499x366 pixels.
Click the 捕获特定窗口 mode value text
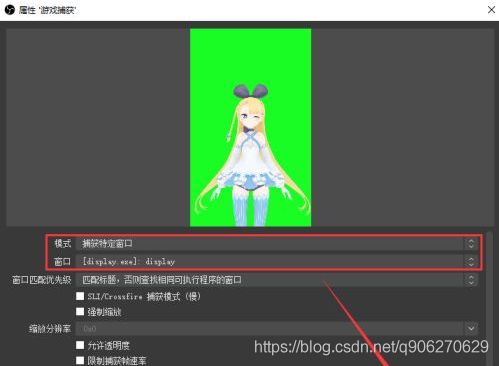(107, 244)
